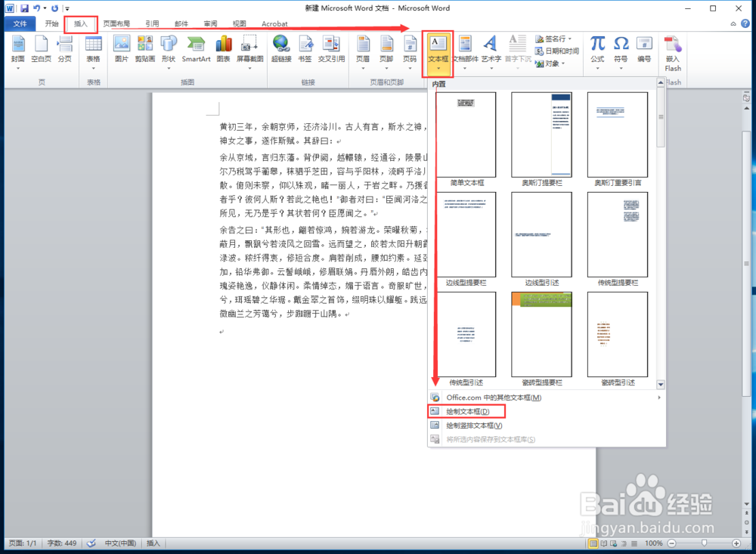This screenshot has height=554, width=756.
Task: Switch to Web Layout view in status bar
Action: tap(612, 543)
